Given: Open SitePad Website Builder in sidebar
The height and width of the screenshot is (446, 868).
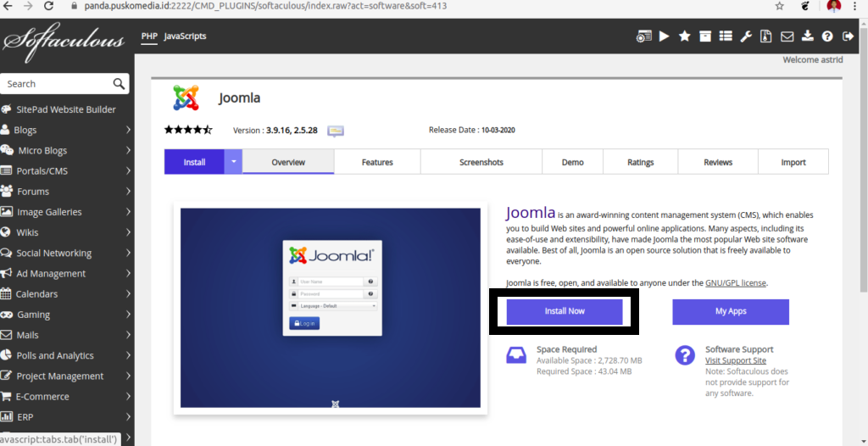Looking at the screenshot, I should [x=66, y=109].
